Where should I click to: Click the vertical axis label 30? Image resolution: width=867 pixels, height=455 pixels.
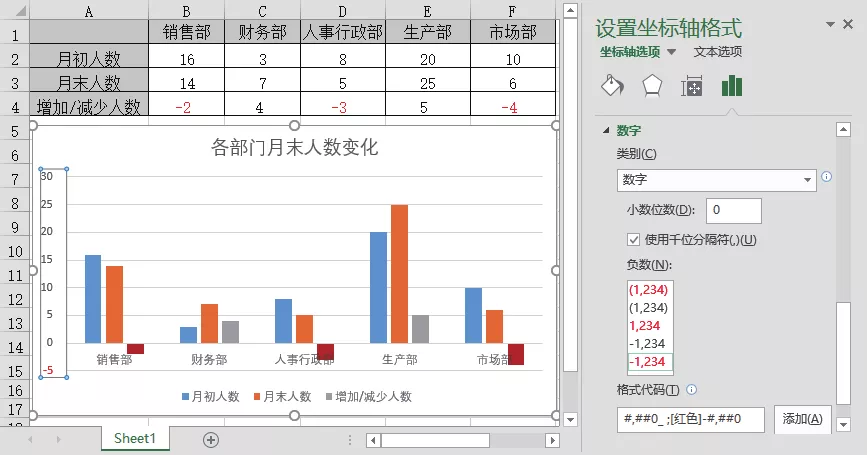point(47,176)
